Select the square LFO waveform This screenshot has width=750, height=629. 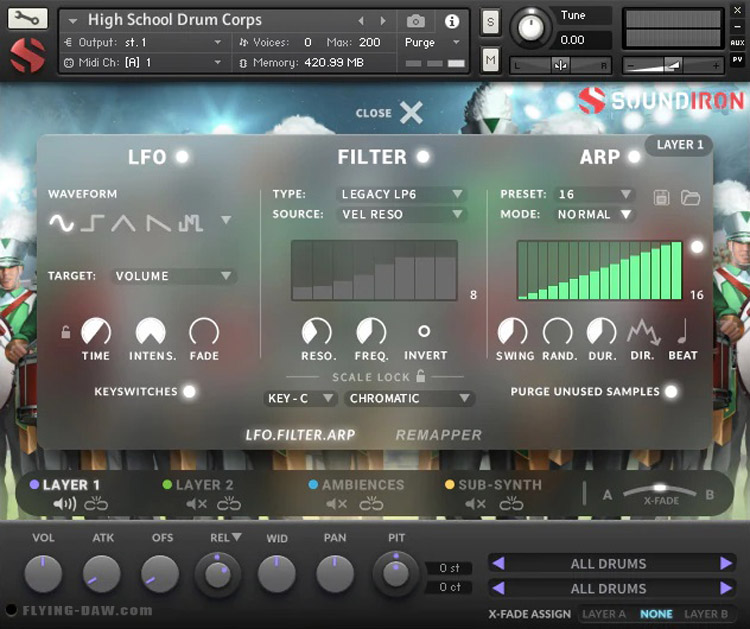(x=92, y=223)
